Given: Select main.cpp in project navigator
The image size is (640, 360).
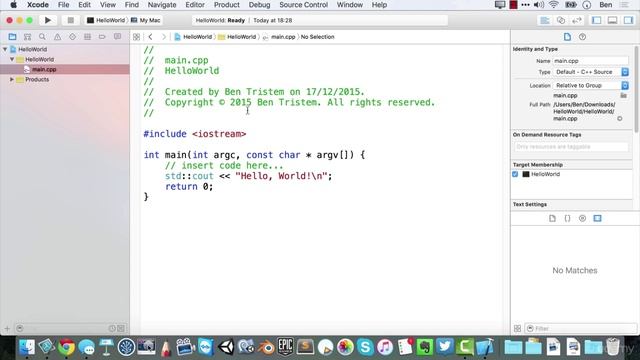Looking at the screenshot, I should coord(44,69).
